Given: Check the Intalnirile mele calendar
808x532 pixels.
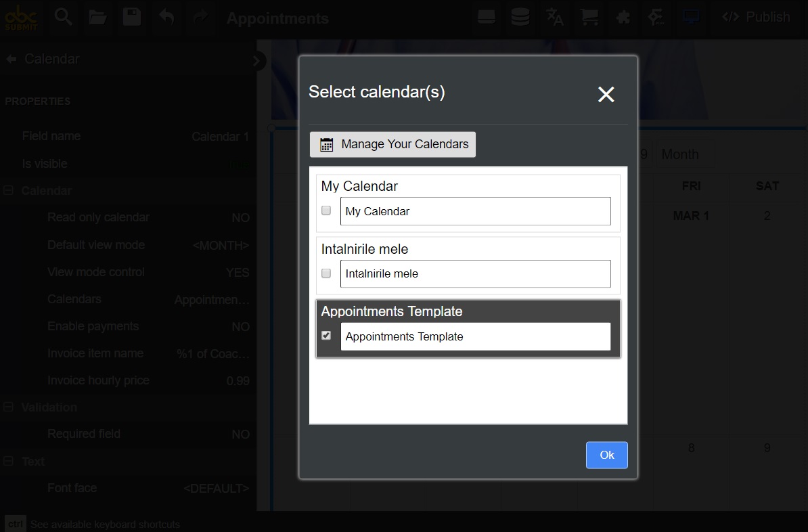Looking at the screenshot, I should tap(326, 273).
